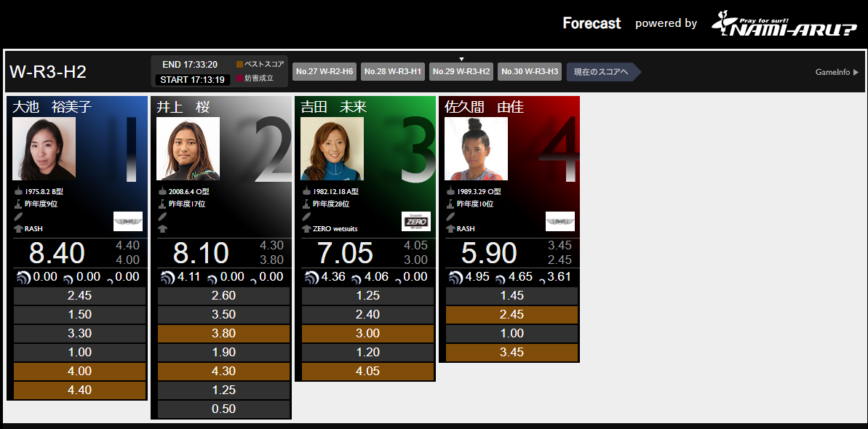Toggle highlight on 井上桜's 3.80 score row
The height and width of the screenshot is (429, 868).
[x=223, y=333]
